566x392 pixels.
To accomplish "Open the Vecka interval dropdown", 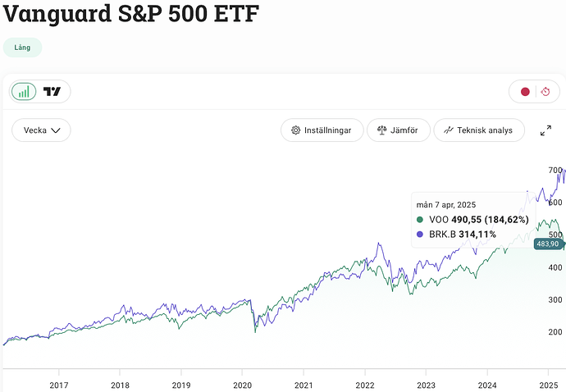I will (x=41, y=130).
